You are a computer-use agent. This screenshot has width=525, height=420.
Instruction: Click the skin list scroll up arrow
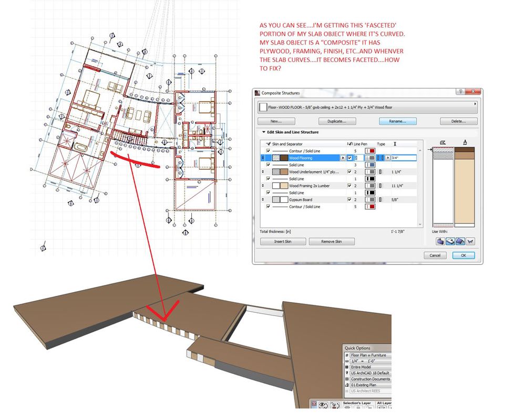pos(420,150)
